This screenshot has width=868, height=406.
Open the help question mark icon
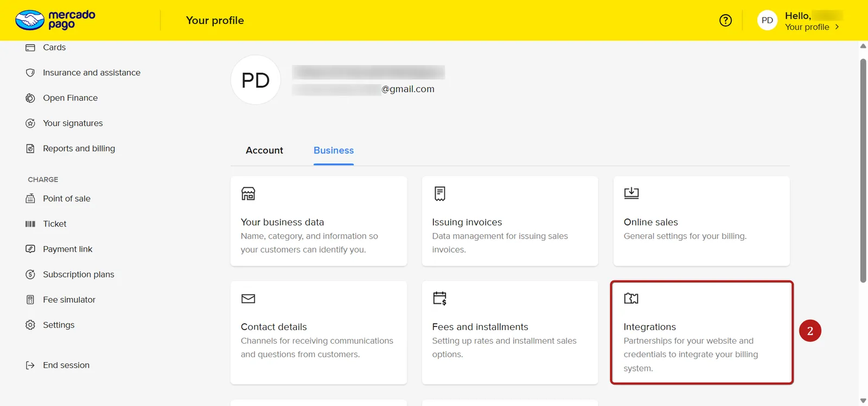click(725, 20)
